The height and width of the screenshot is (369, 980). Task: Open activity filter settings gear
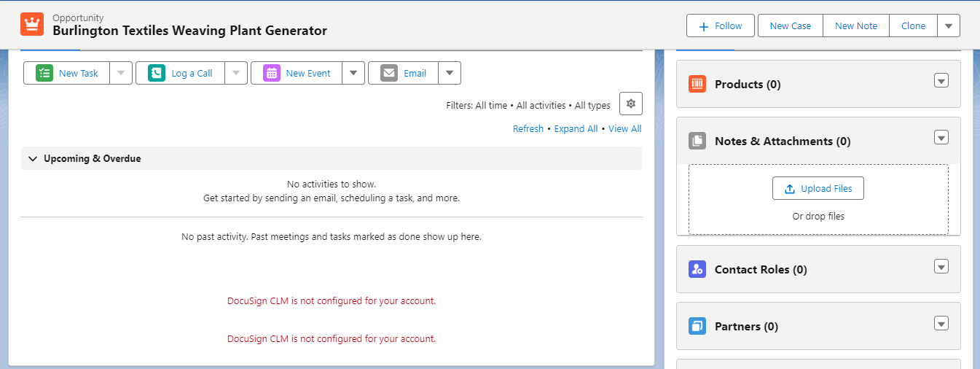point(631,104)
